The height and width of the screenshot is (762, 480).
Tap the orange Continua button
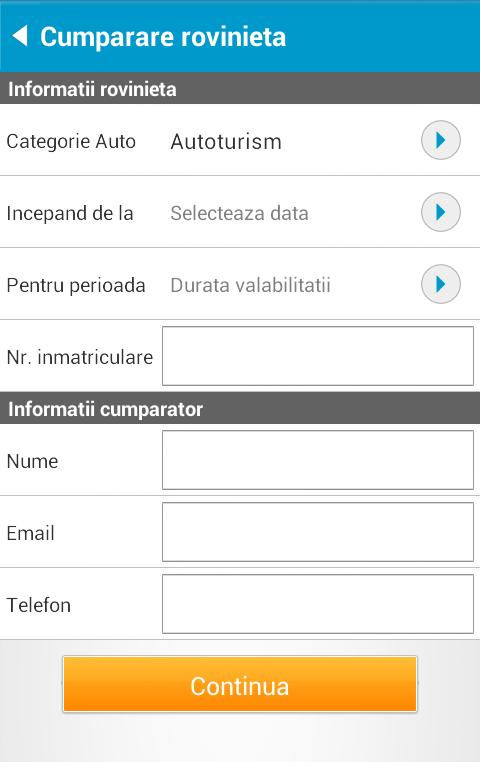[240, 684]
